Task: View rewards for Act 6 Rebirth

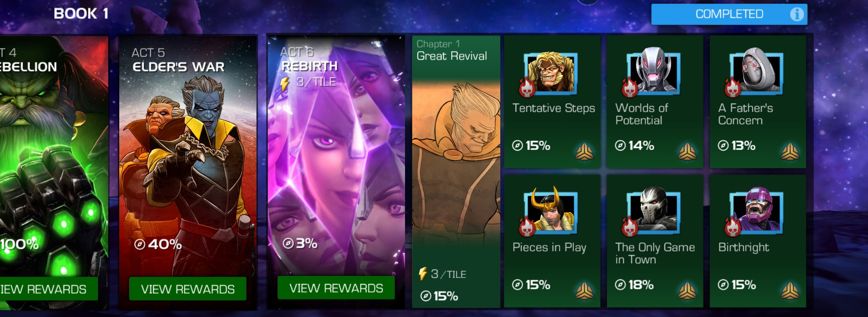Action: [x=336, y=288]
